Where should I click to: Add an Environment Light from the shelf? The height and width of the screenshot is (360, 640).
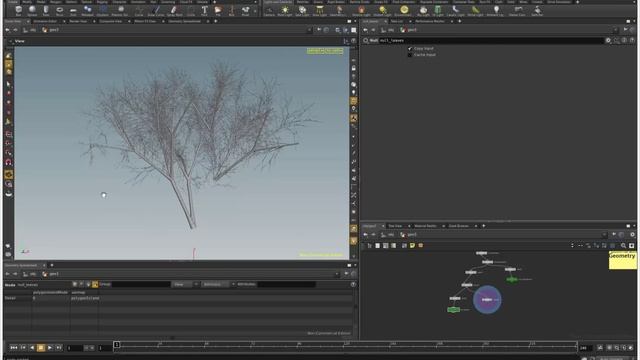[403, 11]
